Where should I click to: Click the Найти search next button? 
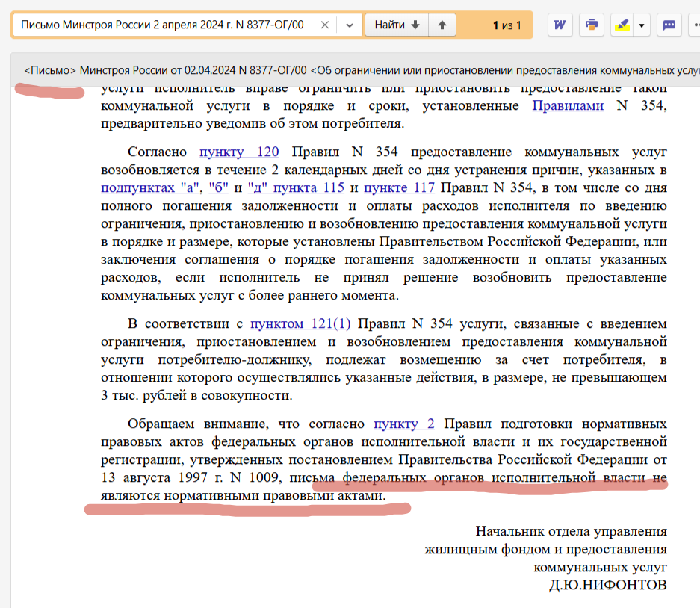(396, 25)
